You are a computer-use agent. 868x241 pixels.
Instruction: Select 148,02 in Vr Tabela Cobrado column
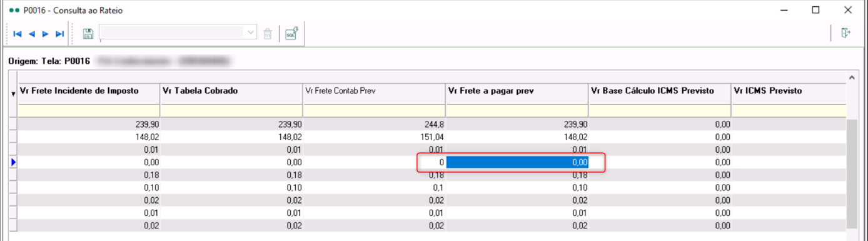[231, 137]
